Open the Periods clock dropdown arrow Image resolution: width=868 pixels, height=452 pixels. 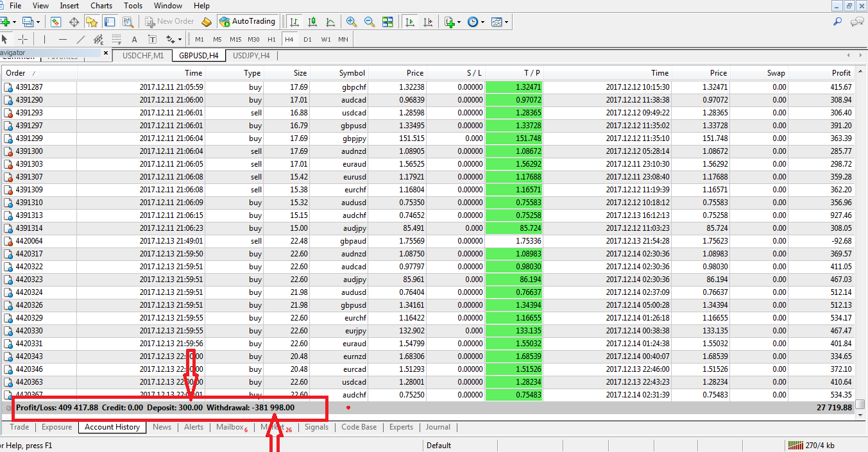(483, 22)
